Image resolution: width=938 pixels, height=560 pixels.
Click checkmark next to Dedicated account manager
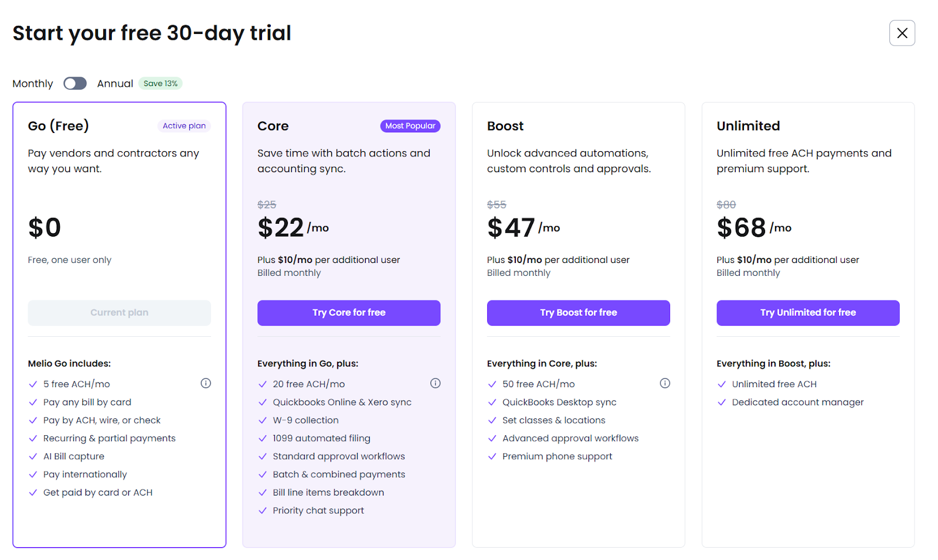pos(722,402)
